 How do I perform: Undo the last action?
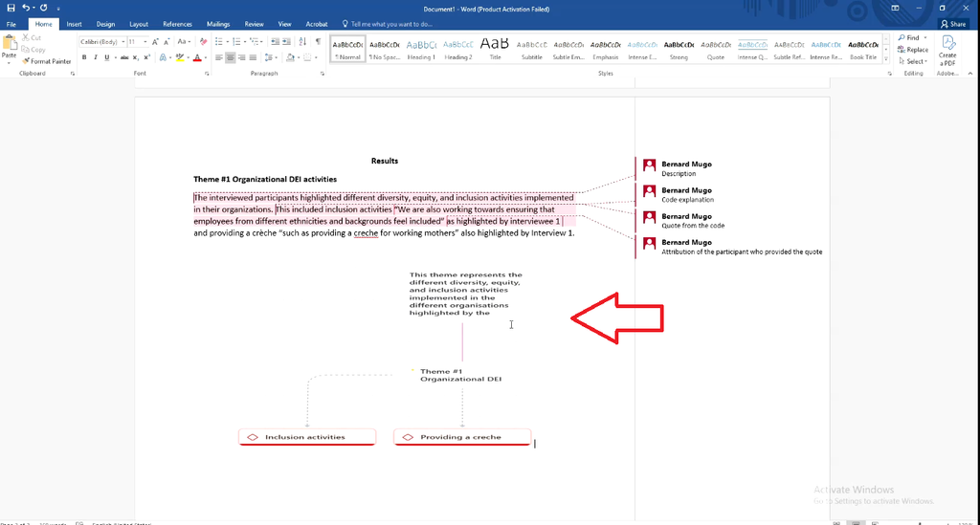[26, 8]
